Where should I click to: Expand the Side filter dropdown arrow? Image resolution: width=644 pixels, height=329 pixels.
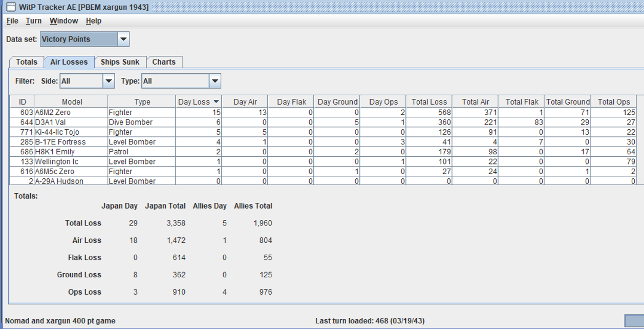tap(109, 81)
